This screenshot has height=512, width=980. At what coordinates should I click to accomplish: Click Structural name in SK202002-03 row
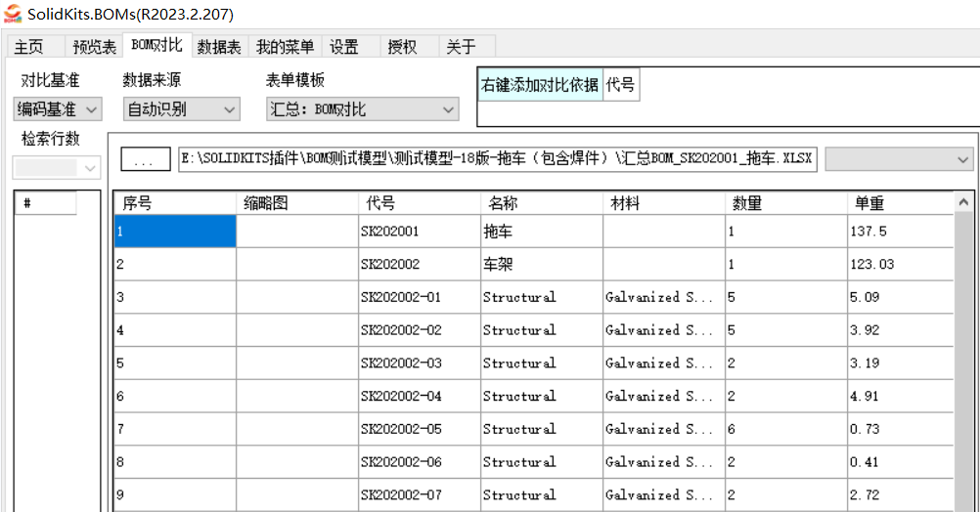(x=541, y=363)
